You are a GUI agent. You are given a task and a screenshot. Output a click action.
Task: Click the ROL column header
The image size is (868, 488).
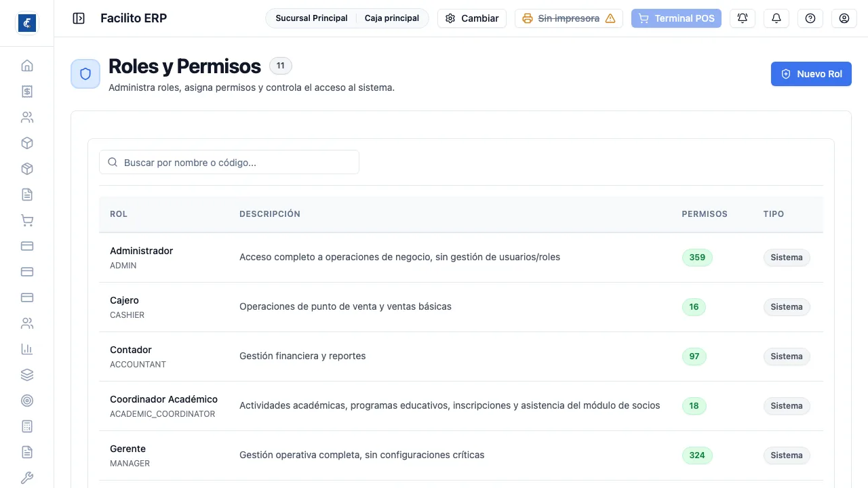[119, 214]
